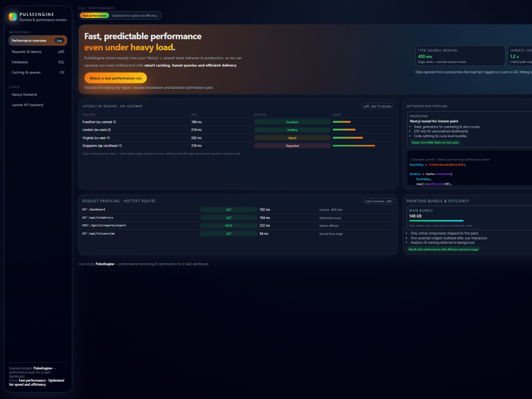Click the Optimized for speed and efficiency text
The image size is (532, 399).
135,15
